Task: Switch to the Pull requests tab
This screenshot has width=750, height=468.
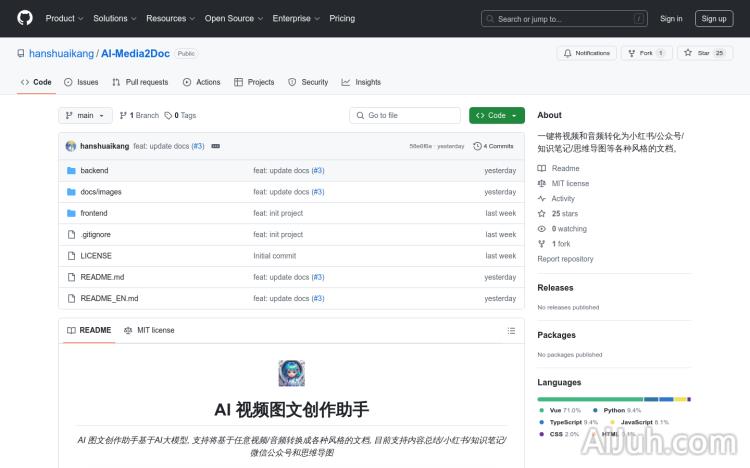Action: [140, 82]
